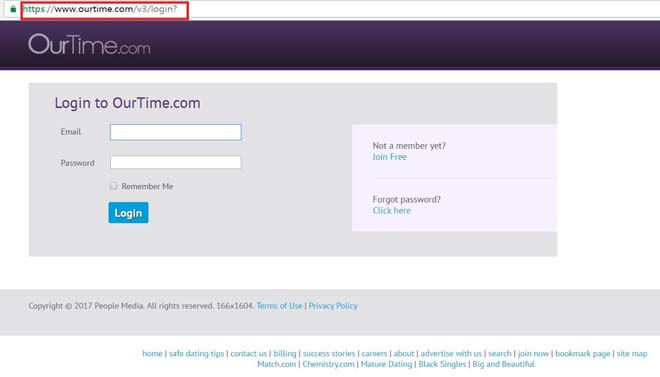
Task: Visit the Chemistry.com footer link
Action: pos(328,364)
